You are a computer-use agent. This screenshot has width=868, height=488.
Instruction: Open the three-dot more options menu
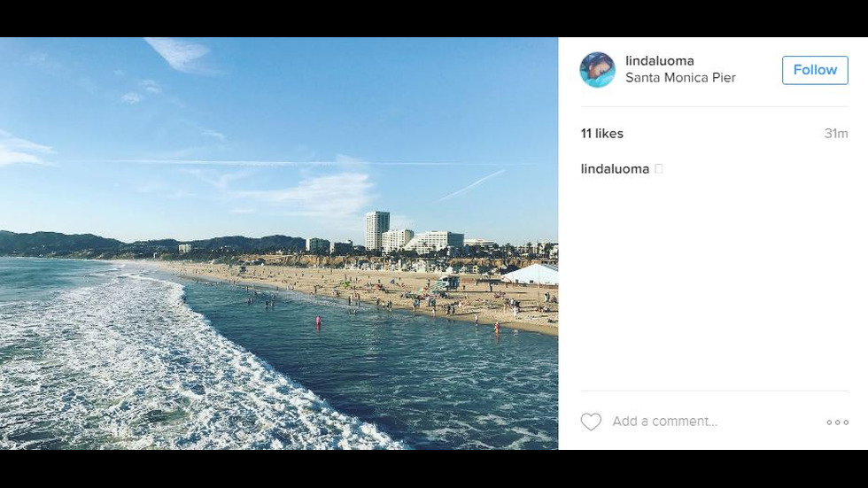(x=837, y=422)
